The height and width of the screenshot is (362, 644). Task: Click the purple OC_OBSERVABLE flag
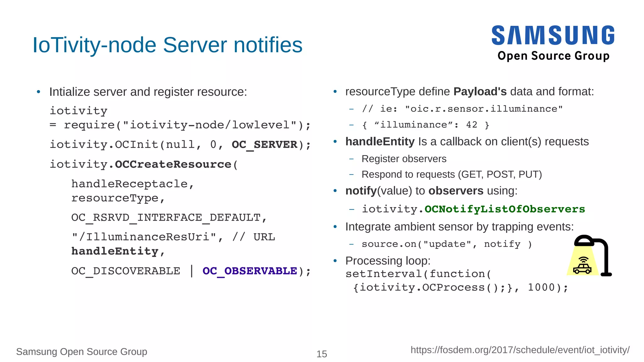(x=250, y=271)
